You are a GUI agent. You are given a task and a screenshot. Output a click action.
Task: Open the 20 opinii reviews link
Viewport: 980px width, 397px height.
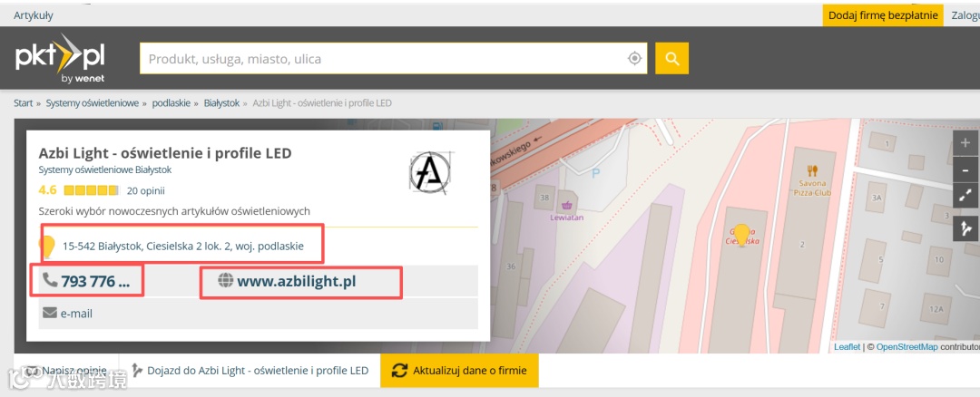click(x=145, y=190)
